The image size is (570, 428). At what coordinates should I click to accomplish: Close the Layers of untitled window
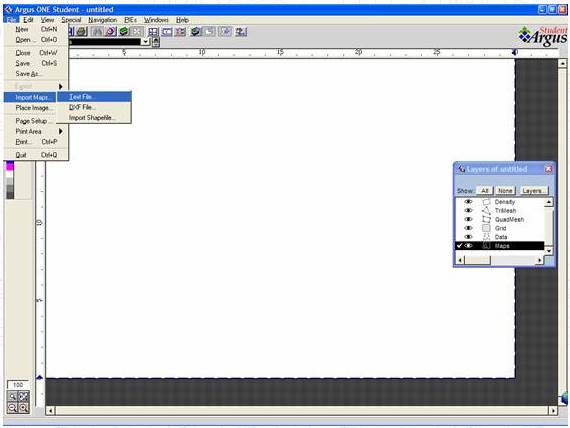pyautogui.click(x=548, y=169)
